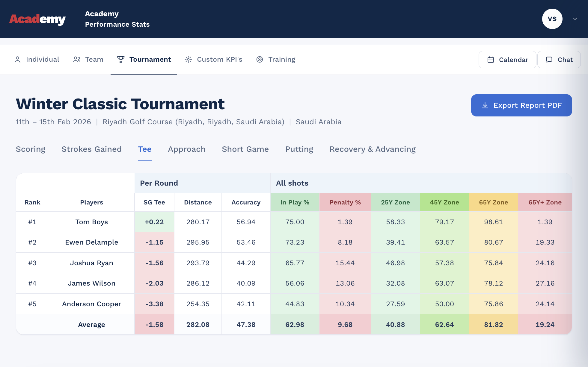Click James Wilson's SG Tee -2.03
588x367 pixels.
coord(154,283)
